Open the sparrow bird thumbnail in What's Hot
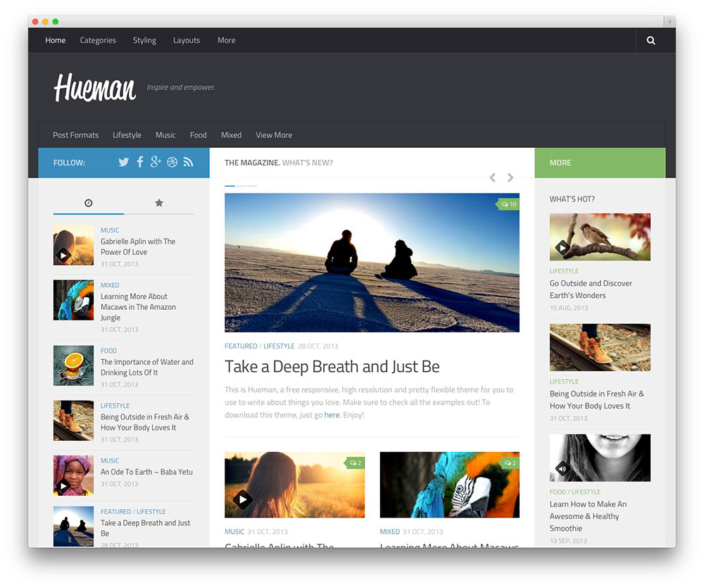This screenshot has width=704, height=588. tap(600, 237)
